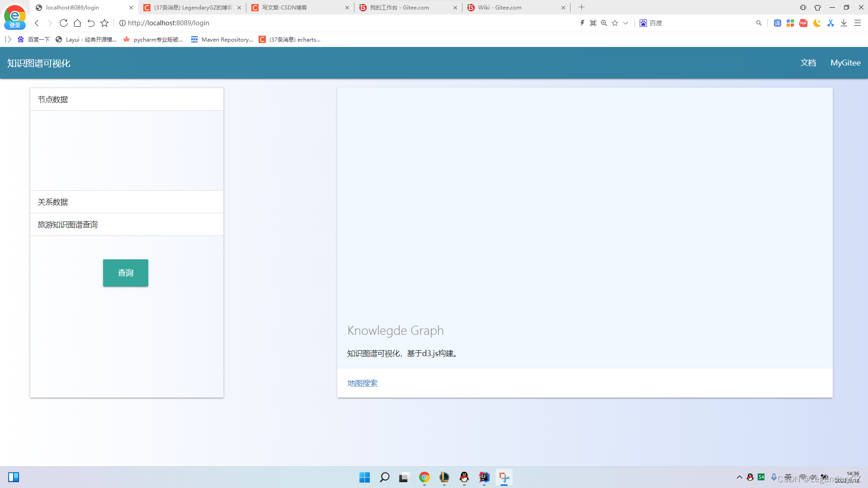868x488 pixels.
Task: Close the Wiki - Gitee.com tab
Action: (x=563, y=8)
